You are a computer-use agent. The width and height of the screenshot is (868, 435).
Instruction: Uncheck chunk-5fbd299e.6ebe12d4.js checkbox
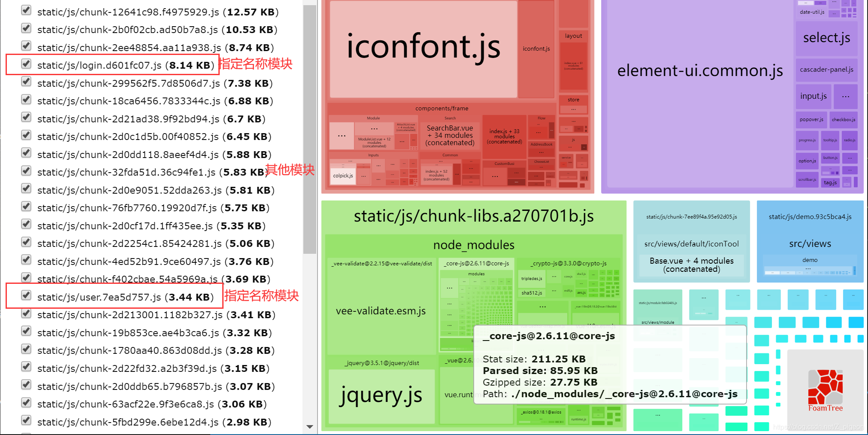coord(26,420)
